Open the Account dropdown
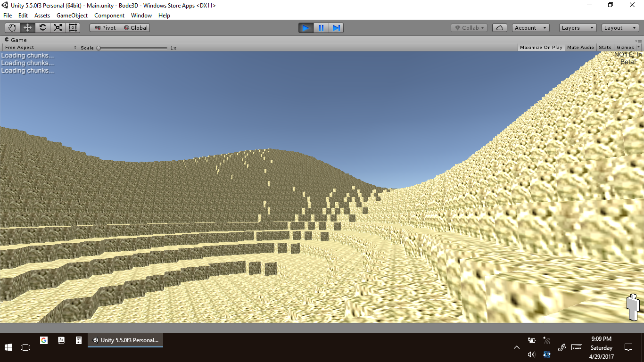Screen dimensions: 644x362 (530, 28)
